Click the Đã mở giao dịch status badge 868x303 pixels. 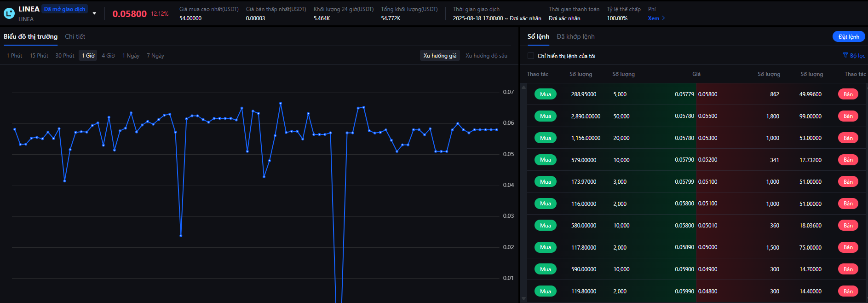[x=64, y=9]
